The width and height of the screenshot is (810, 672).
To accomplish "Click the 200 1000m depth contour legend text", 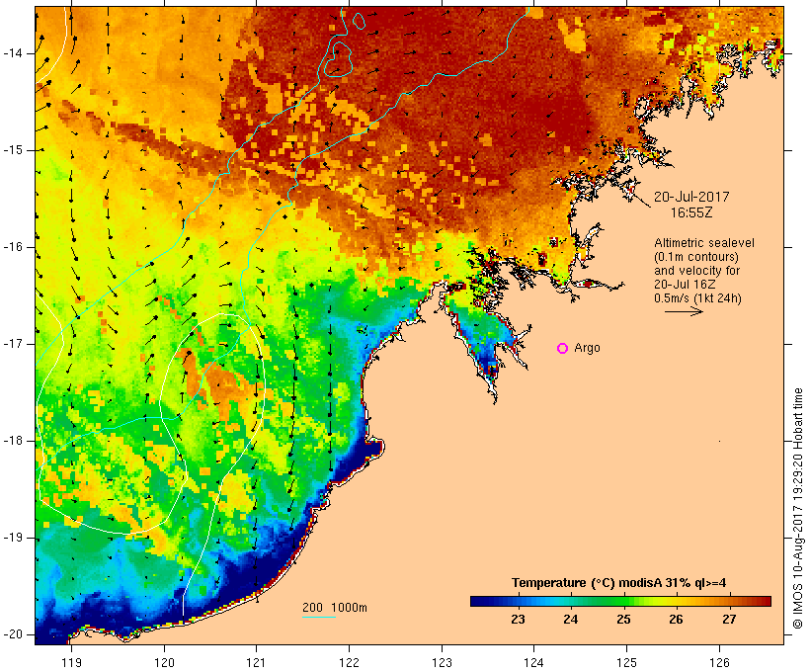I will (x=335, y=608).
